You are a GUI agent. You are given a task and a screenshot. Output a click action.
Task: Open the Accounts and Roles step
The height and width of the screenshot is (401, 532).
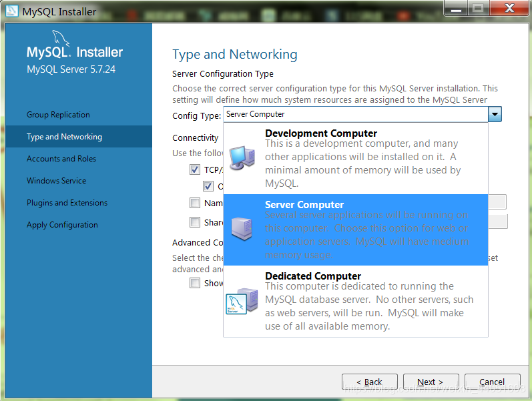pyautogui.click(x=61, y=158)
